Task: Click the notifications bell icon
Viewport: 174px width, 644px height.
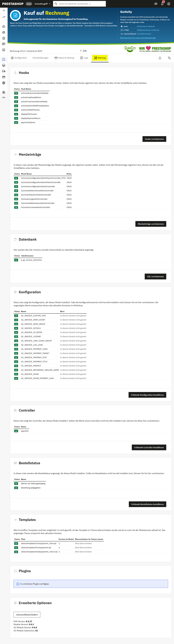Action: click(x=162, y=4)
